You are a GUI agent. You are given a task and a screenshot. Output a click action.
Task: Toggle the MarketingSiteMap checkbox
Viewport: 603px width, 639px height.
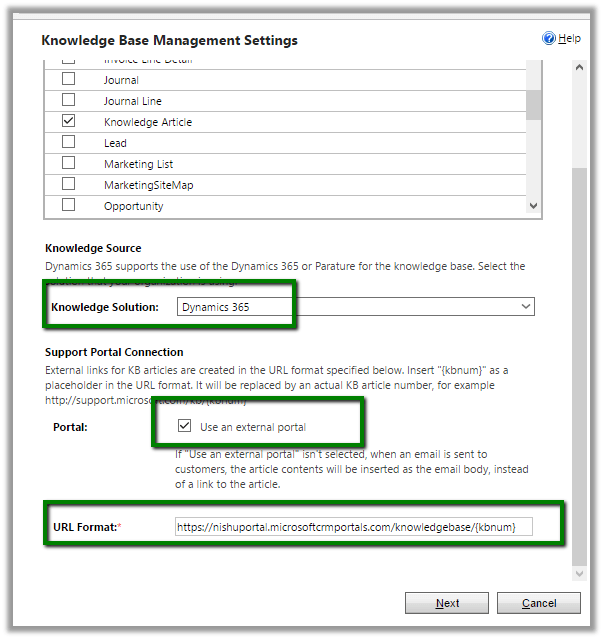click(x=69, y=184)
